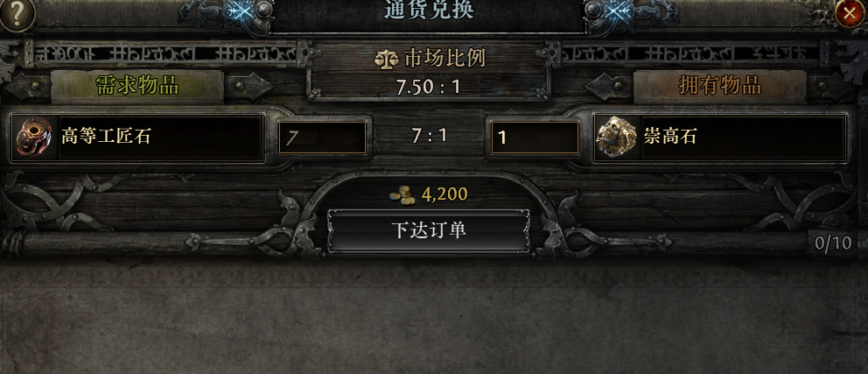Click the 通货兑换 window title

429,10
